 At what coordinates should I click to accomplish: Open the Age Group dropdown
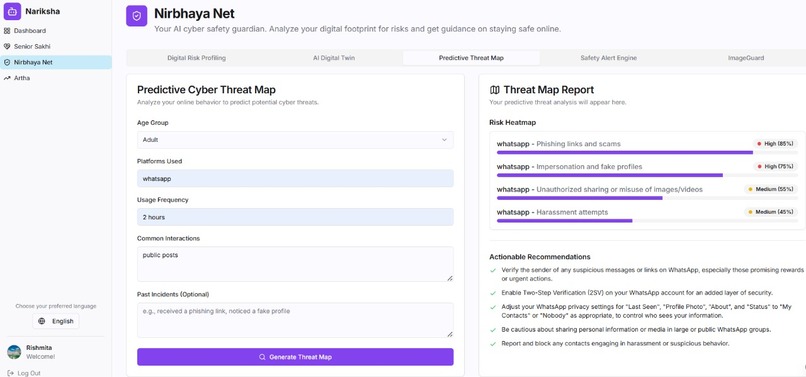click(x=295, y=140)
